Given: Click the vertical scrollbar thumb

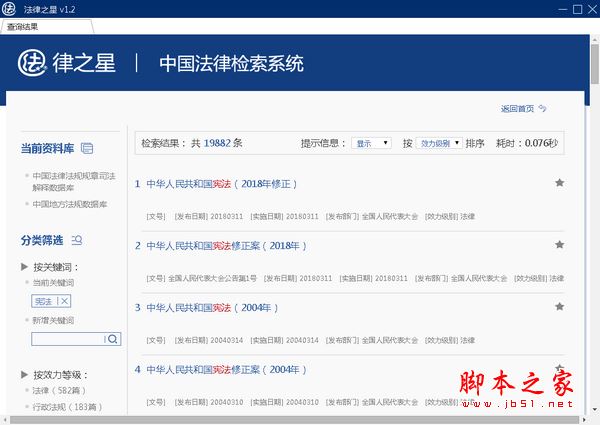Looking at the screenshot, I should [x=595, y=64].
